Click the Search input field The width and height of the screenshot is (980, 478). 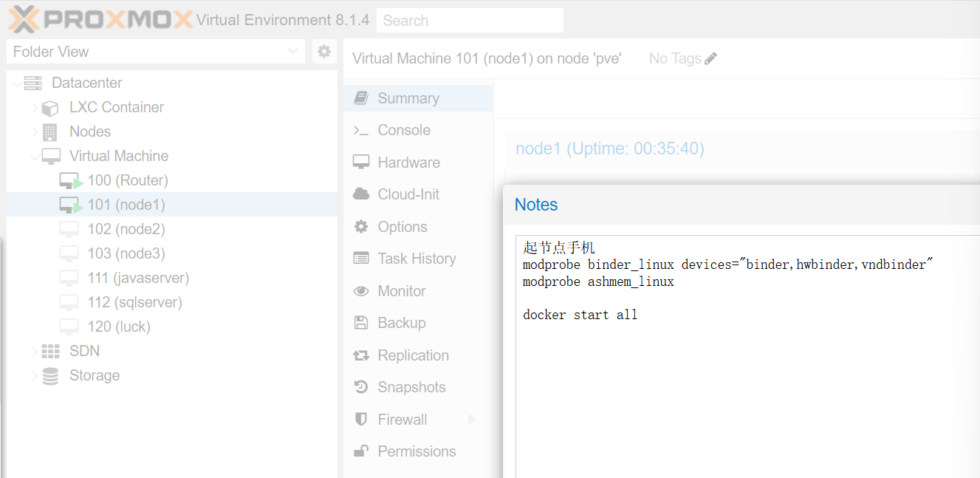(470, 21)
